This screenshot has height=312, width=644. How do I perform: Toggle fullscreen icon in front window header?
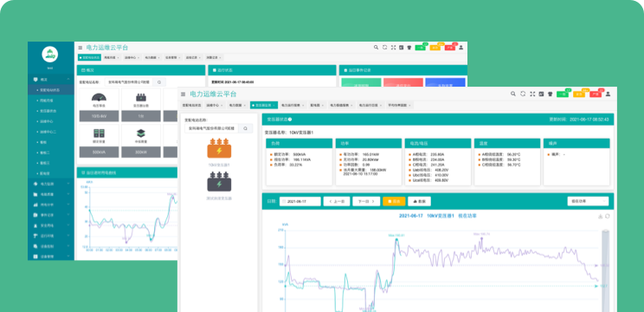click(x=532, y=94)
